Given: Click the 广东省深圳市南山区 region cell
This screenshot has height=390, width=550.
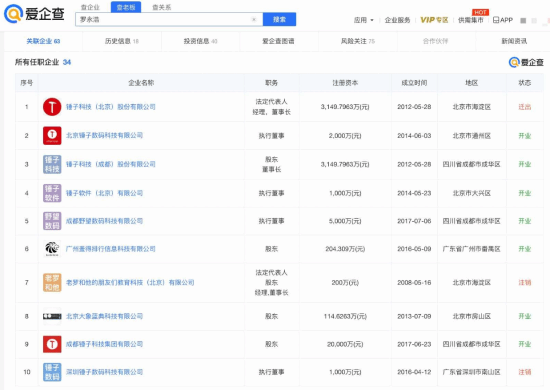Looking at the screenshot, I should point(472,372).
